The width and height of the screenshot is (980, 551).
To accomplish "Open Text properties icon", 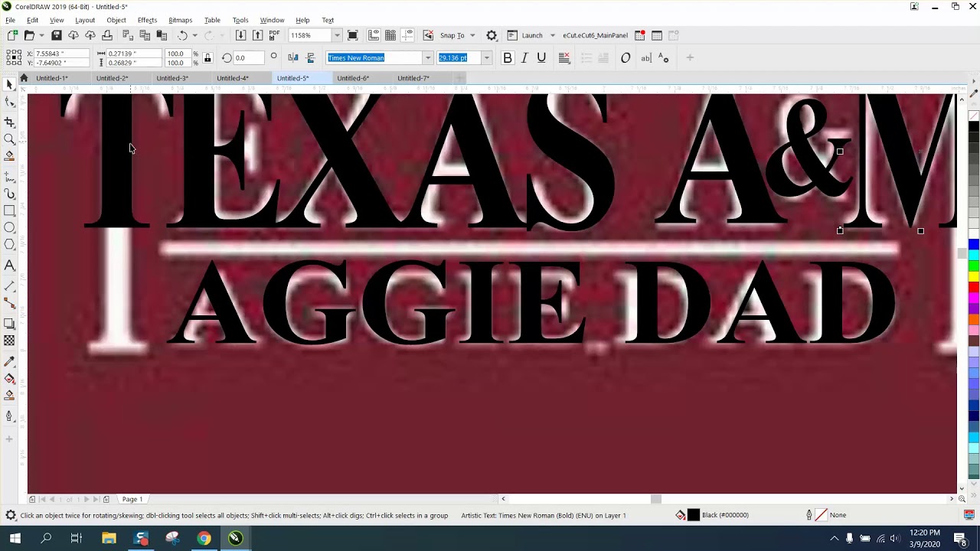I will click(x=663, y=57).
